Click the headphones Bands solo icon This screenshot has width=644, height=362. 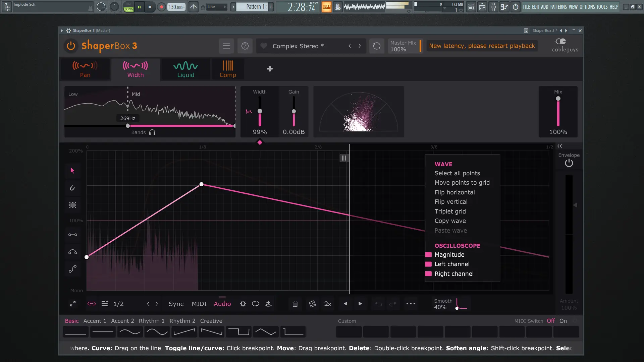(152, 132)
